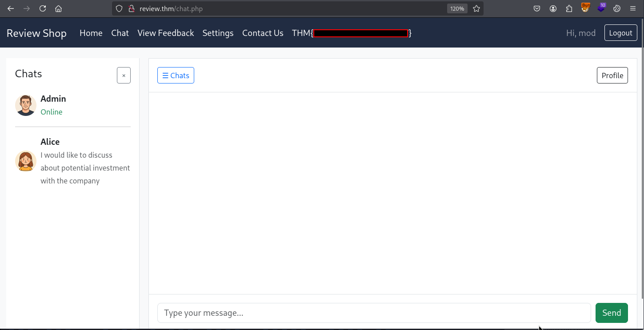
Task: Click Alice's avatar in the chat list
Action: [26, 161]
